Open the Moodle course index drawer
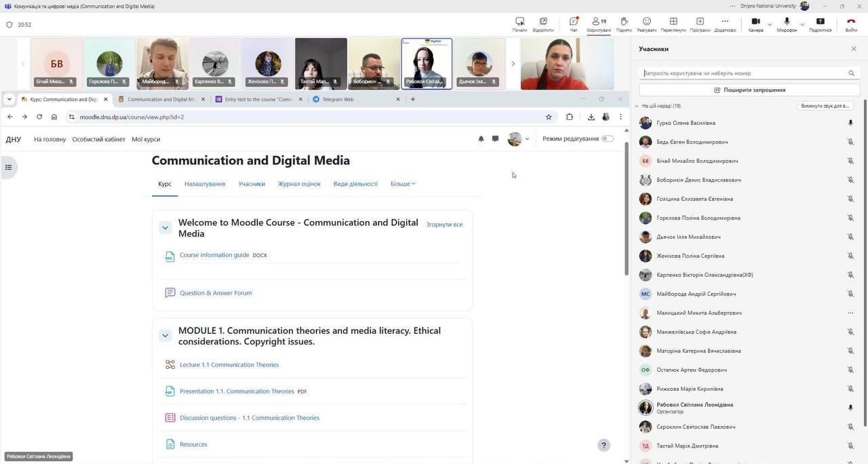 pos(9,167)
